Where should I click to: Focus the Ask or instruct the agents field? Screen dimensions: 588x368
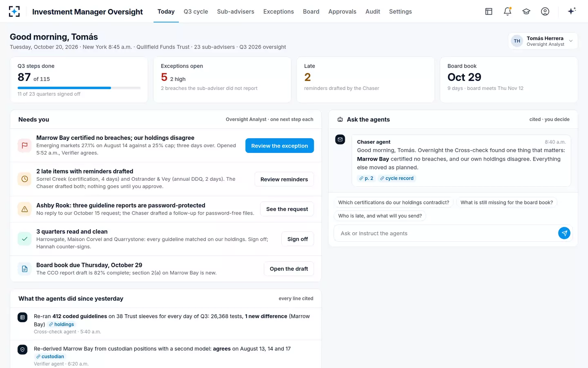(x=446, y=233)
